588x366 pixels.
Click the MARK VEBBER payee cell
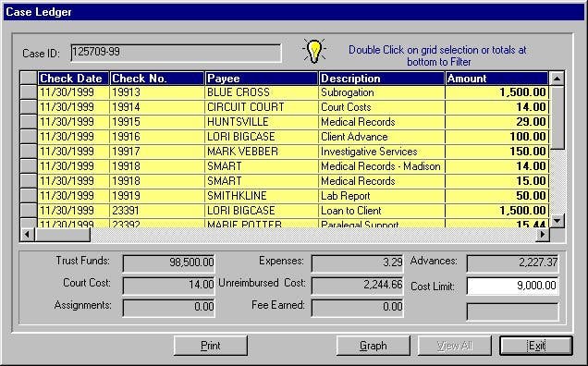coord(262,152)
